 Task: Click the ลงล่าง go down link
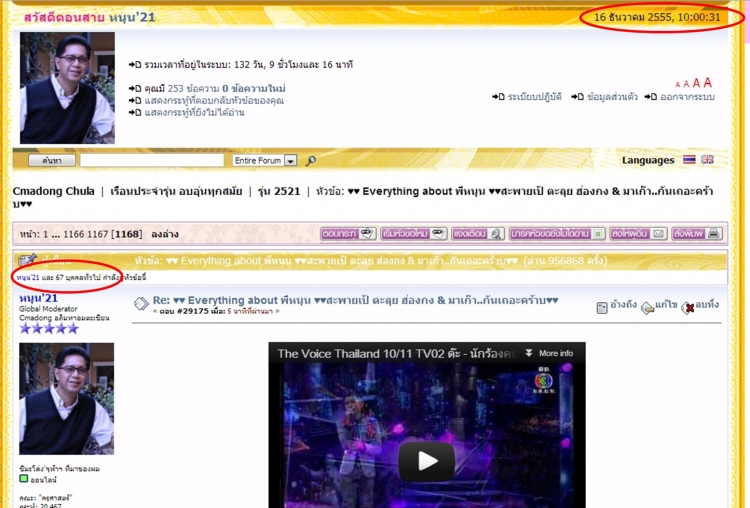coord(165,234)
